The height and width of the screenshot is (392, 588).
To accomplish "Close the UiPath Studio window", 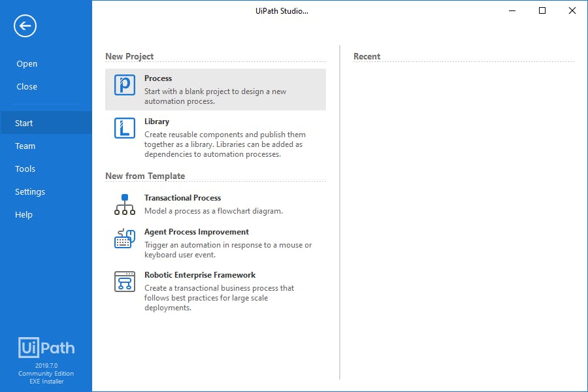I will 572,11.
